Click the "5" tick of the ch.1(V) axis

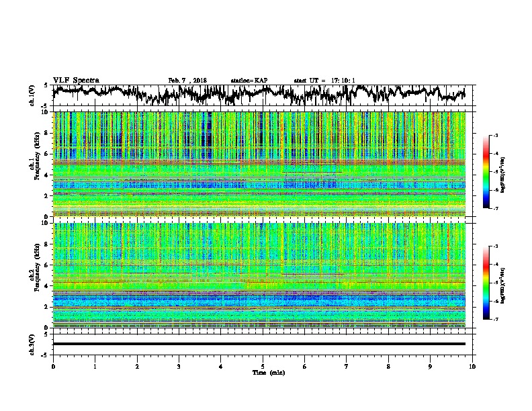pos(46,85)
